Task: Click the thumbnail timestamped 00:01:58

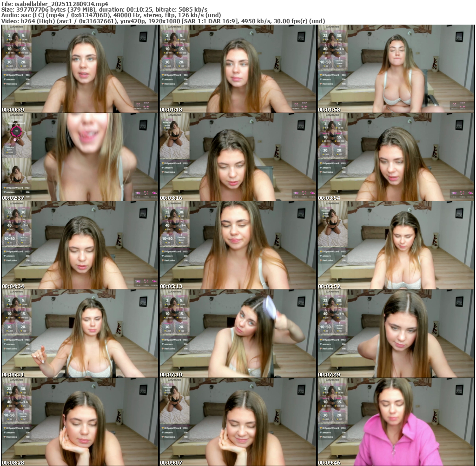Action: coord(396,69)
